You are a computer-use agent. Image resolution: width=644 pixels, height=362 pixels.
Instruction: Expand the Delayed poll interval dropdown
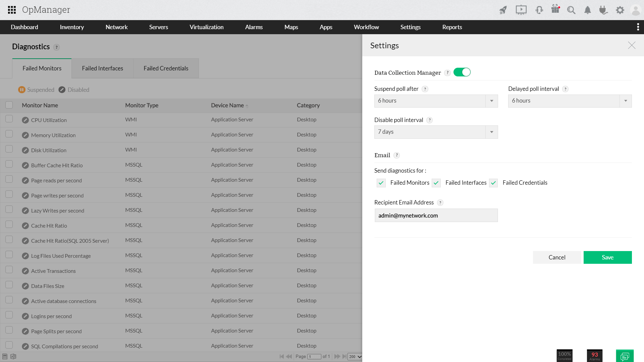click(x=570, y=101)
